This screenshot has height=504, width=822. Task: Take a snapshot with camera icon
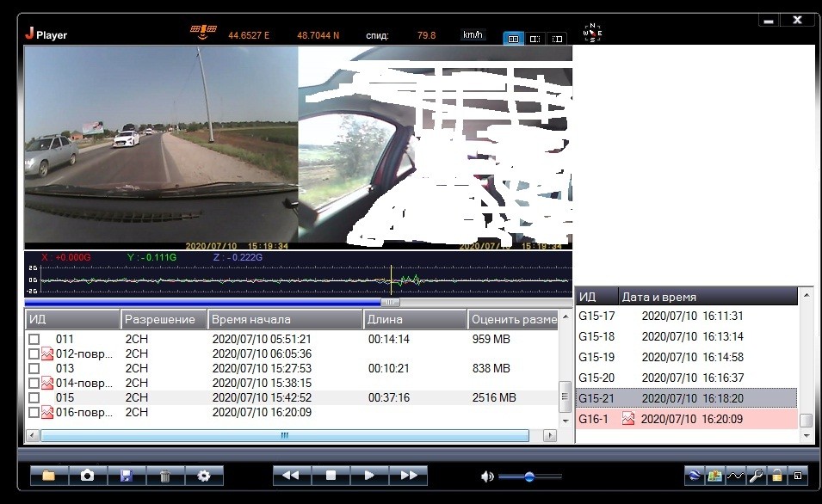(x=88, y=476)
